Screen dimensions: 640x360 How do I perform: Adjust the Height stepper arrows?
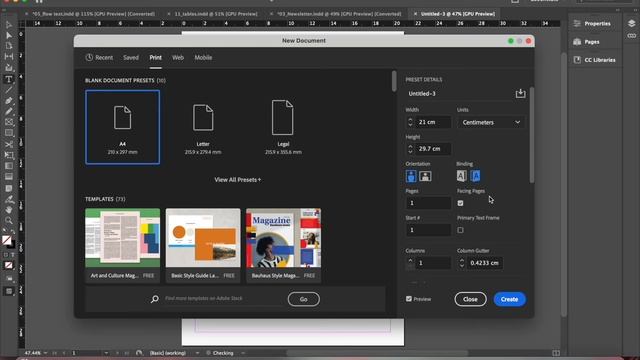[410, 149]
